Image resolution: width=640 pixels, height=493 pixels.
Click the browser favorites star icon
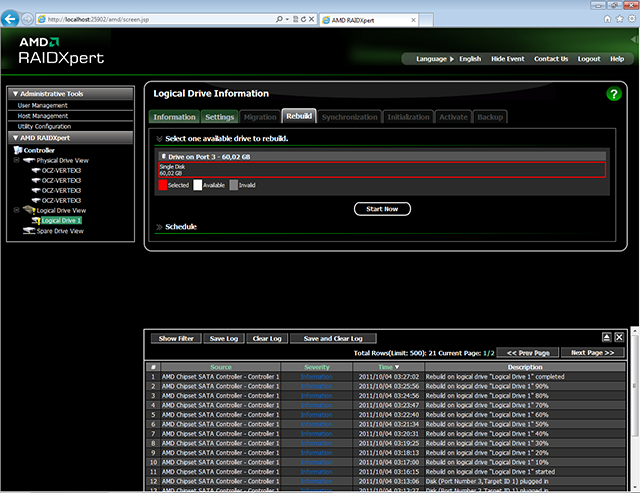(620, 19)
